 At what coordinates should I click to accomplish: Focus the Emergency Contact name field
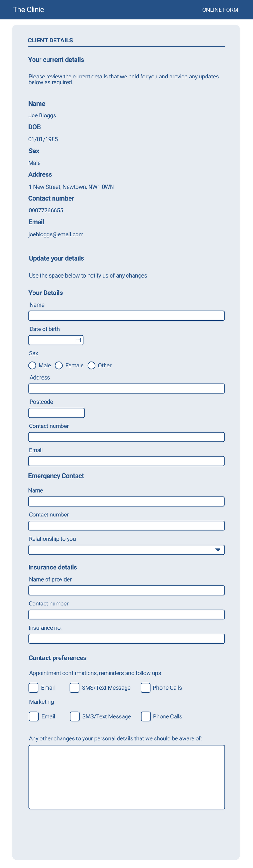point(126,501)
